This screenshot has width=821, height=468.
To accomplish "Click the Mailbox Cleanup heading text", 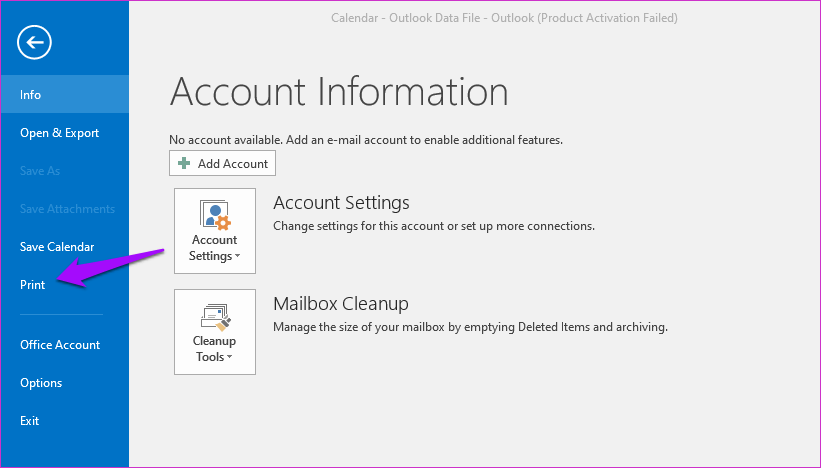I will 341,304.
